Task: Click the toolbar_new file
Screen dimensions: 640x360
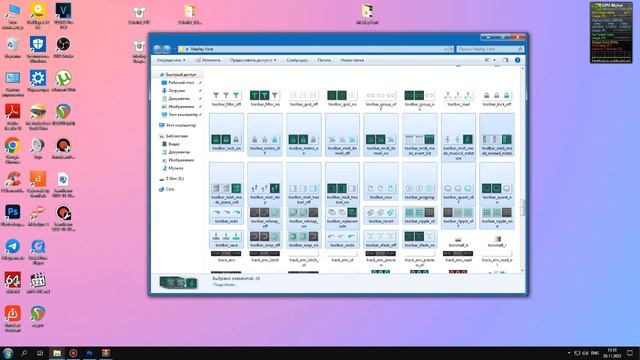Action: coord(381,182)
